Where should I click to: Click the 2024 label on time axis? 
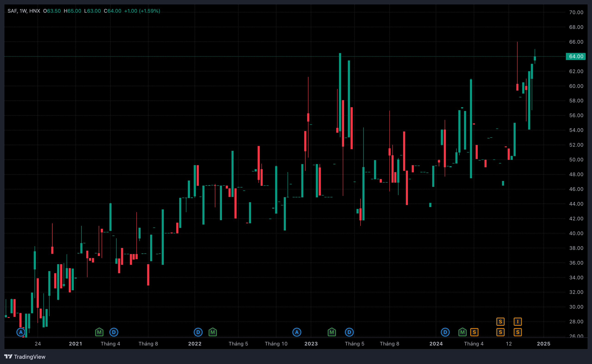point(436,343)
